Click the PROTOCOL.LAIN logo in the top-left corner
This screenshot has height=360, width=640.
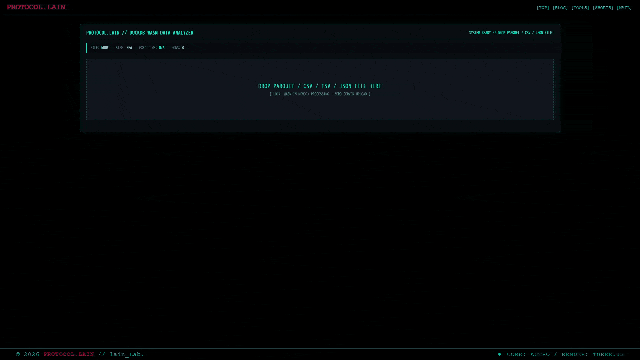coord(36,7)
